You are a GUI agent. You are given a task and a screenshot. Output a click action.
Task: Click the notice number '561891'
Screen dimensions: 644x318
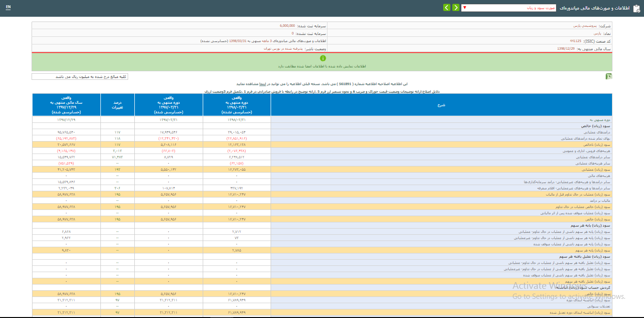pyautogui.click(x=345, y=83)
